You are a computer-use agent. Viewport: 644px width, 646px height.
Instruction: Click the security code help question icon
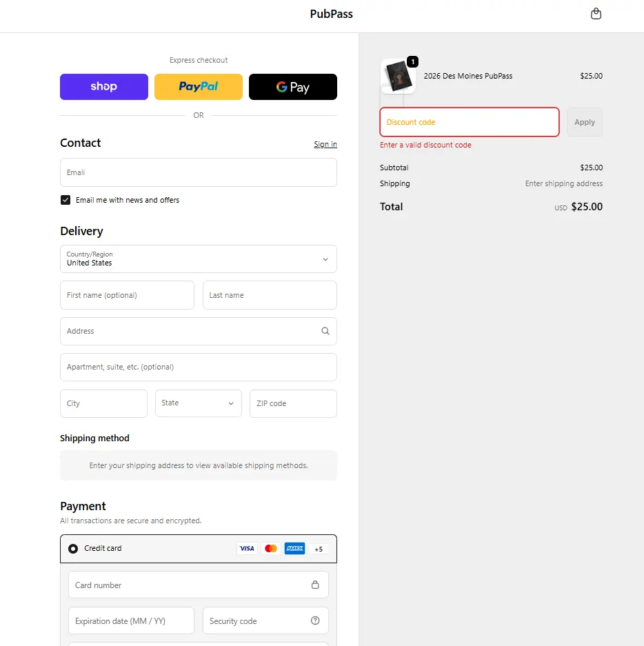coord(315,620)
